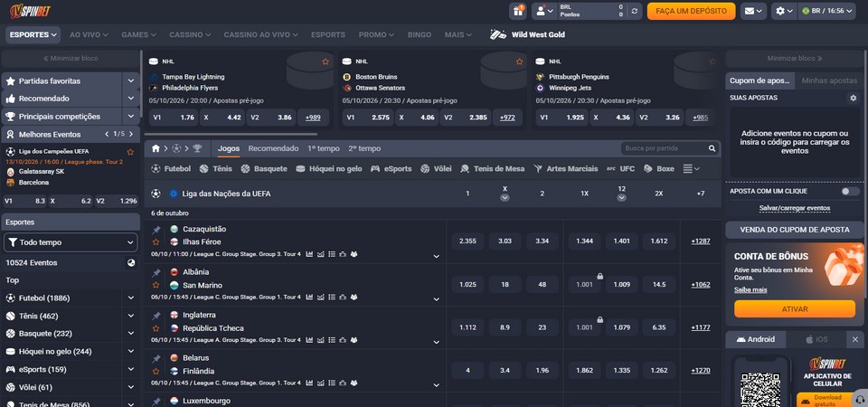Show previous event in Melhores Eventos
Screen dimensions: 868x407
107,134
